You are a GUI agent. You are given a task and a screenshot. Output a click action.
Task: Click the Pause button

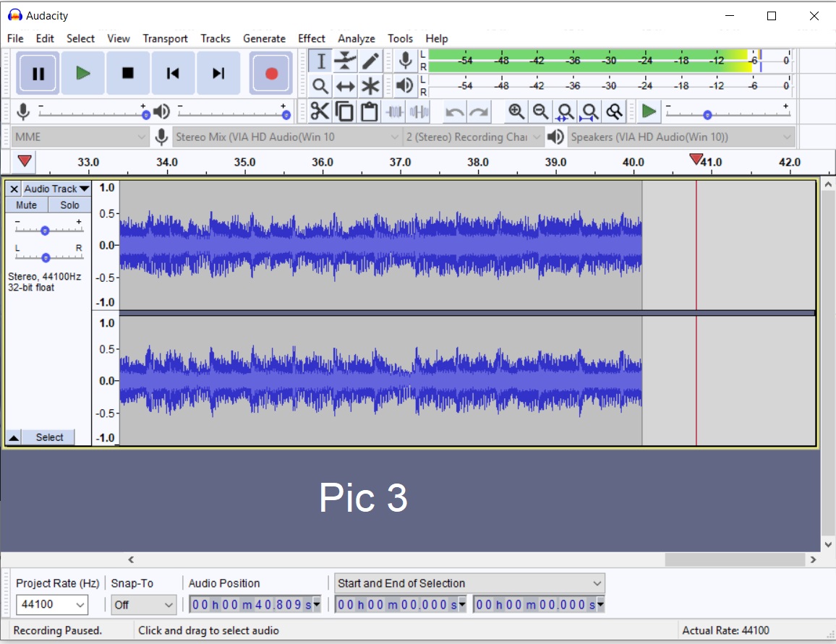[38, 73]
